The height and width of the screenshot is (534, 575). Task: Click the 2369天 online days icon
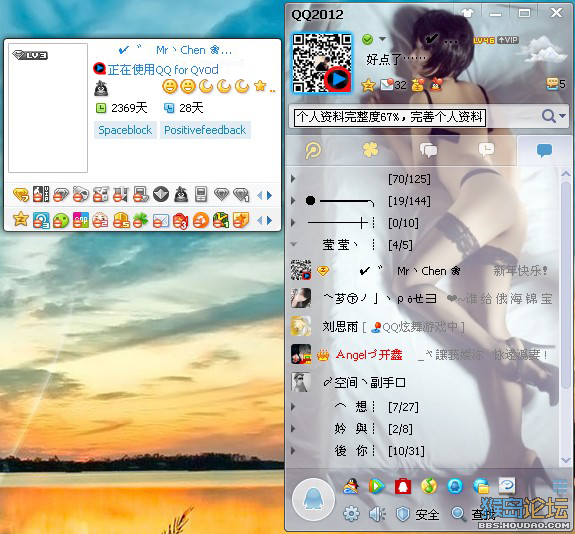100,108
